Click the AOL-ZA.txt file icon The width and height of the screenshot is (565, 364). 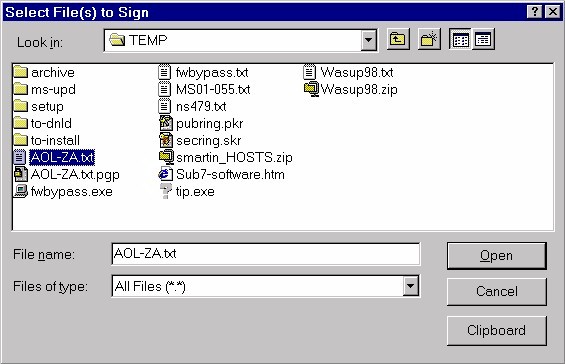20,157
